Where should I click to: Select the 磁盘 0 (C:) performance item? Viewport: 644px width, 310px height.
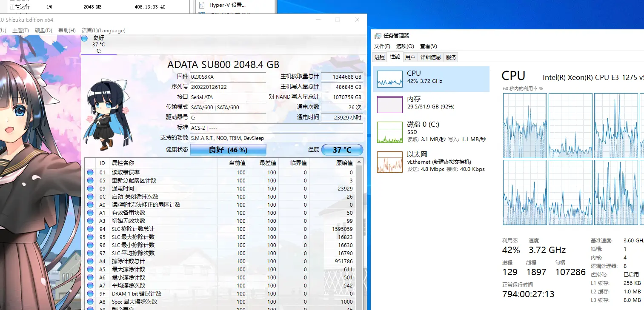[431, 132]
